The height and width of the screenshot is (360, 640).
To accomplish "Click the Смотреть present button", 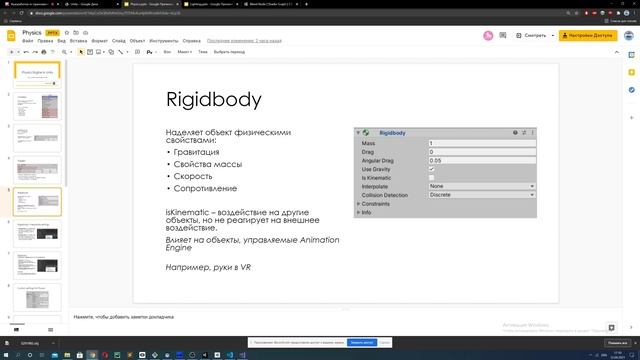I will (x=531, y=36).
